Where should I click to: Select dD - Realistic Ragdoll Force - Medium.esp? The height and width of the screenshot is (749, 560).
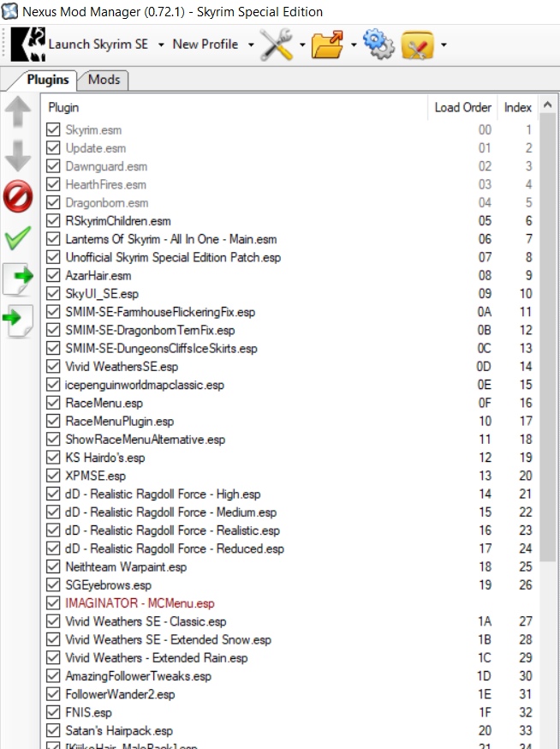point(289,512)
